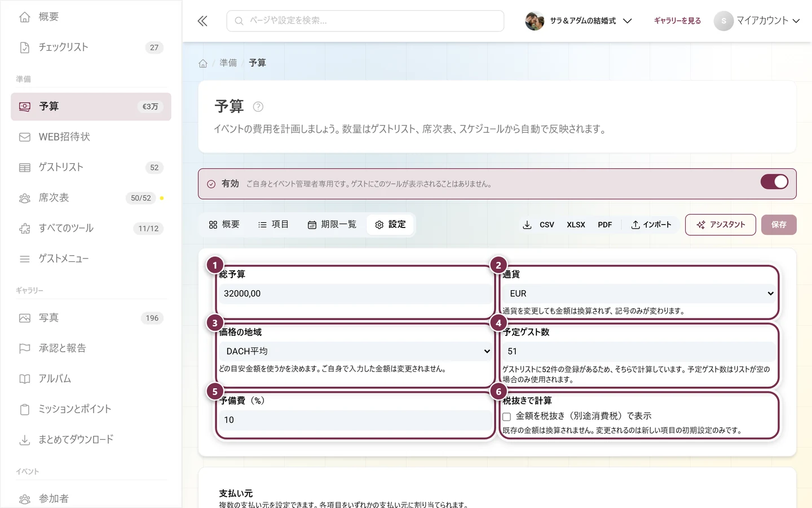Click the download icon before CSV

point(527,225)
